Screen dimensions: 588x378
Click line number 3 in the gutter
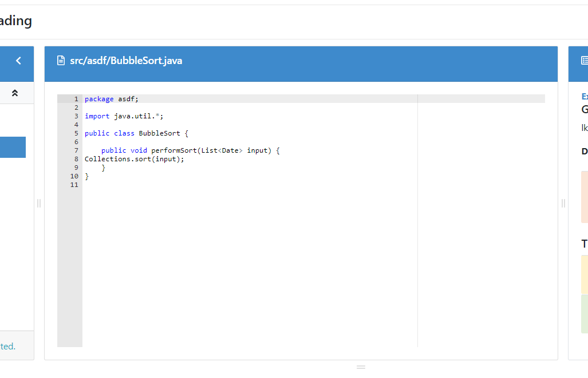click(x=76, y=116)
